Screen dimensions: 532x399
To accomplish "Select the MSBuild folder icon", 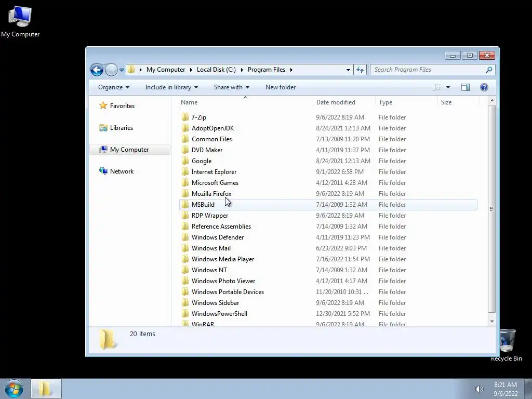I will tap(185, 205).
